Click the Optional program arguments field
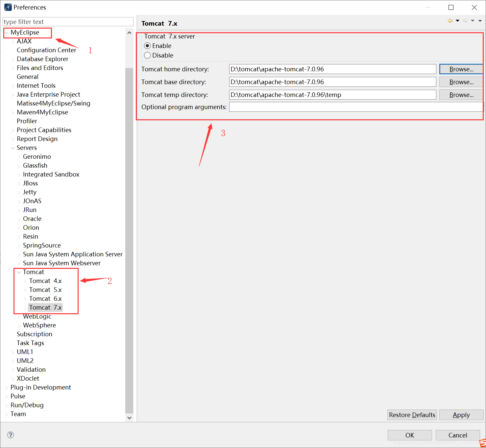Image resolution: width=486 pixels, height=448 pixels. click(x=355, y=107)
